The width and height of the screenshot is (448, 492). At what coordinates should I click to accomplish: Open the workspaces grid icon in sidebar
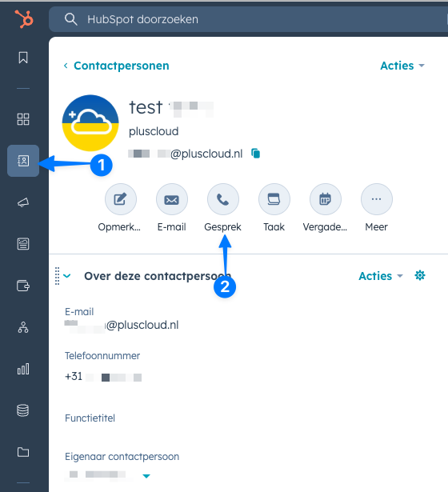tap(23, 119)
